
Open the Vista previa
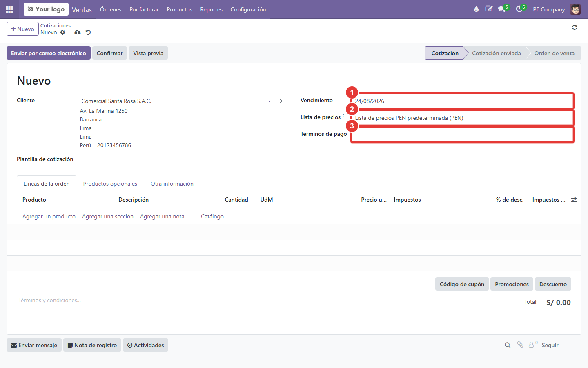point(148,53)
